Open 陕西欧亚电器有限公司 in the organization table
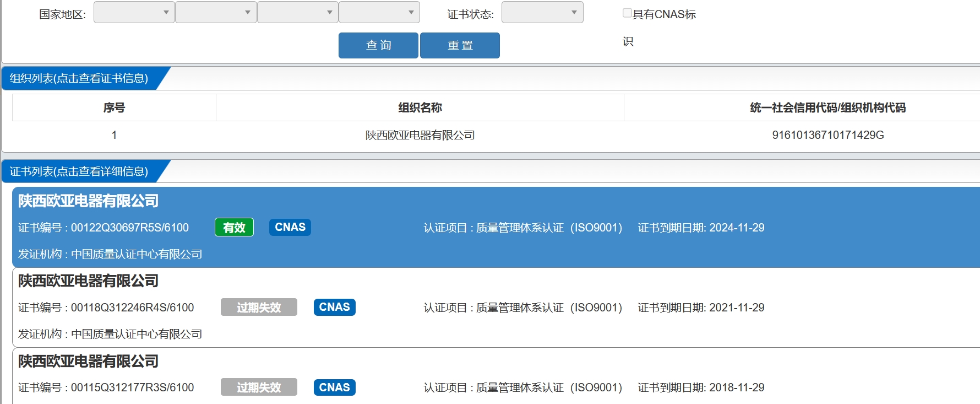The width and height of the screenshot is (980, 404). [420, 135]
